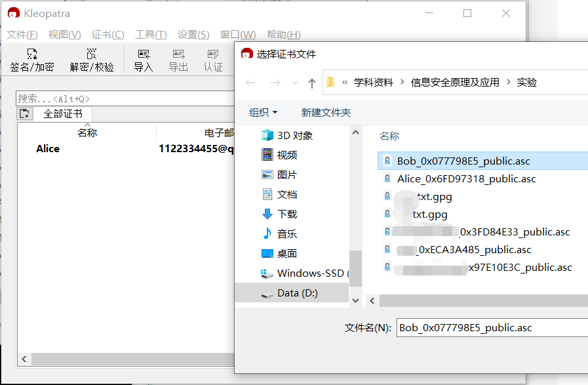
Task: Click the first blurred txt.gpg file
Action: [418, 197]
